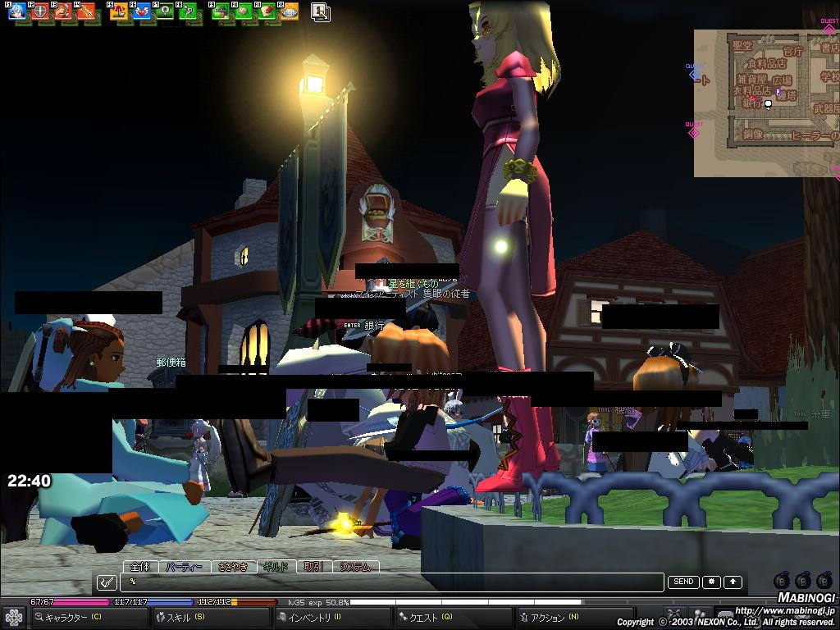Open the main menu knot icon
This screenshot has height=630, width=840.
14,618
